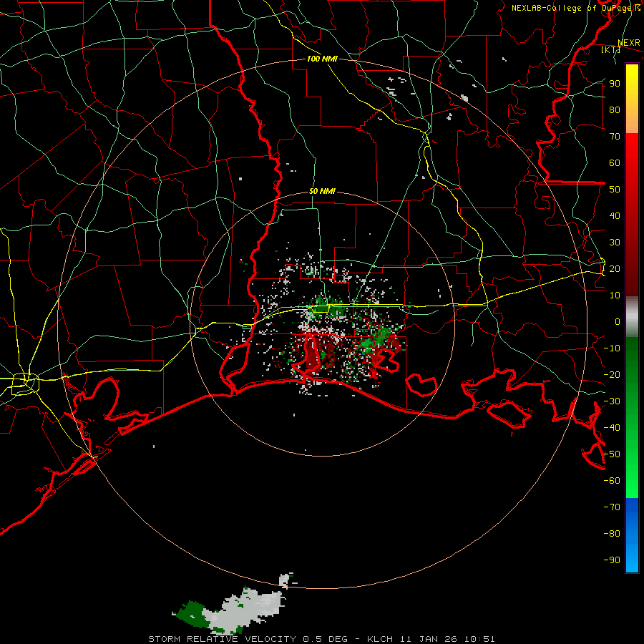Click the -90 value on the velocity scale
The image size is (644, 644).
point(612,560)
